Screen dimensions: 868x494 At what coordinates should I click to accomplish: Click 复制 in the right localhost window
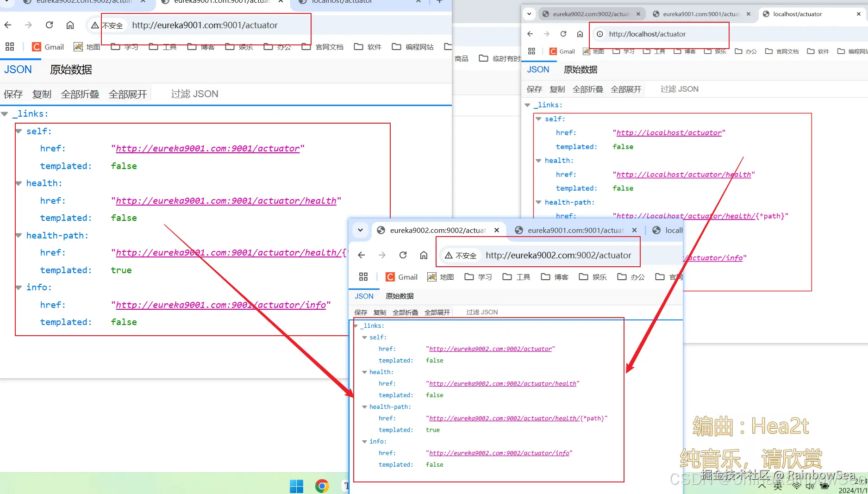557,89
